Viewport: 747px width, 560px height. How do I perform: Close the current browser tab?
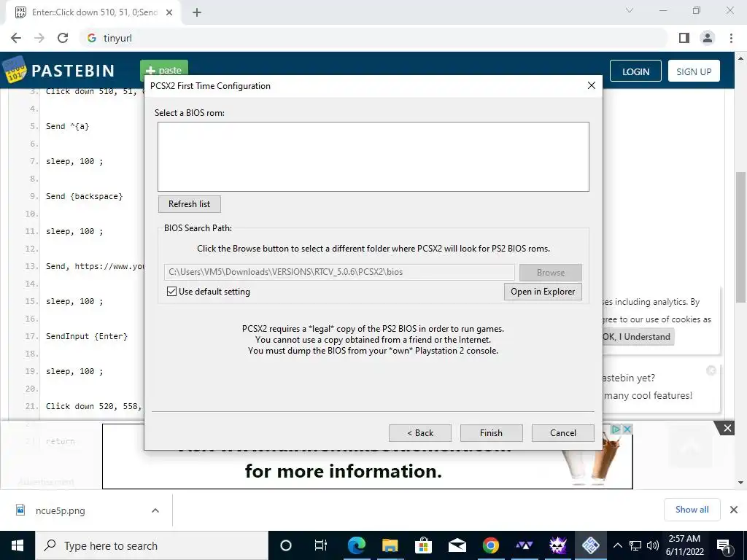click(169, 12)
